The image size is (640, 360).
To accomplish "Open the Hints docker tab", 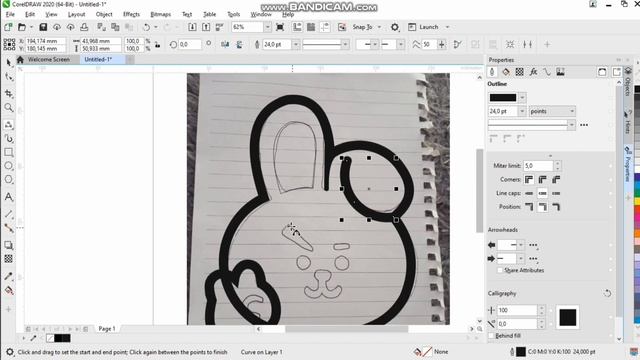I will (x=628, y=122).
